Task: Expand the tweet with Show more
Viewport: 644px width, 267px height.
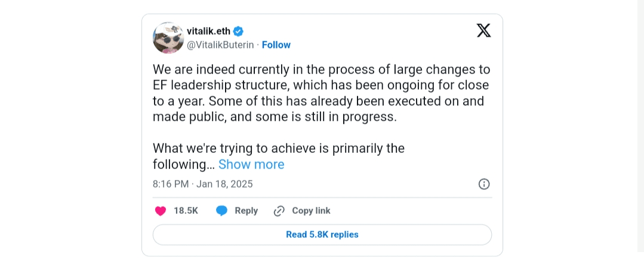Action: (x=251, y=164)
